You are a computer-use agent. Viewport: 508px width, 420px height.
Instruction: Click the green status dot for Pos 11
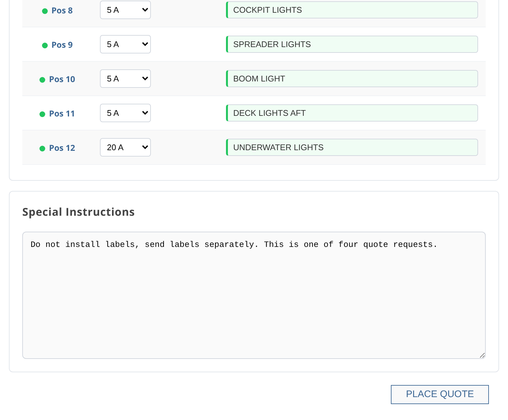click(42, 114)
